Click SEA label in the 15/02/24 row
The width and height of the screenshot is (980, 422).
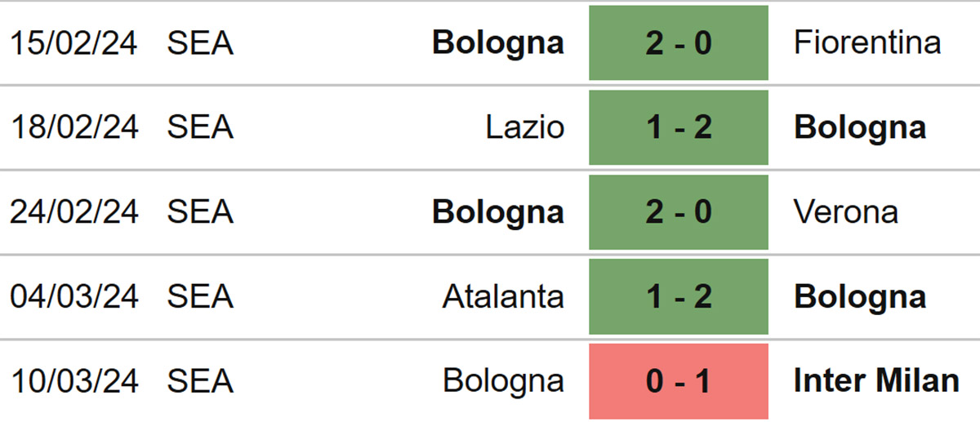pyautogui.click(x=201, y=42)
